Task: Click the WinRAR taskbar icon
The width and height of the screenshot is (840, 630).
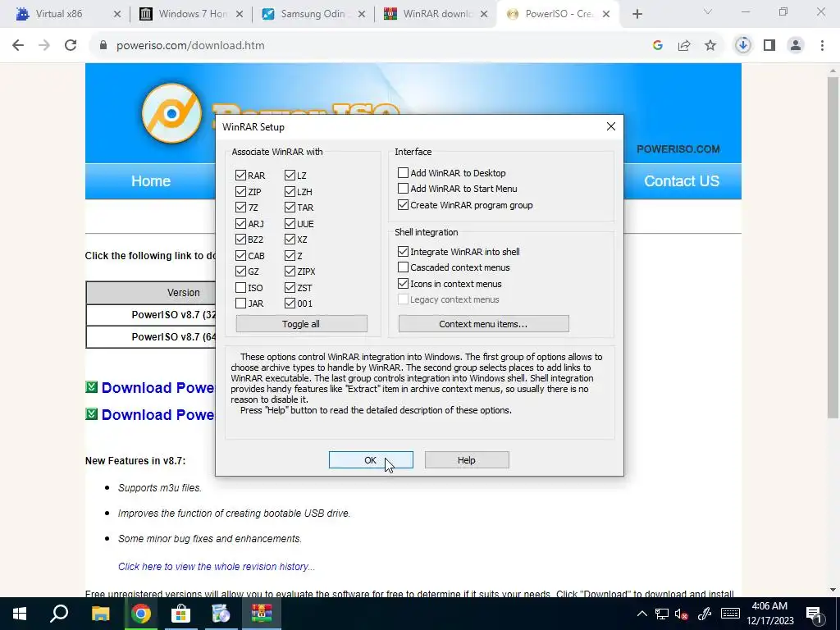Action: tap(262, 614)
